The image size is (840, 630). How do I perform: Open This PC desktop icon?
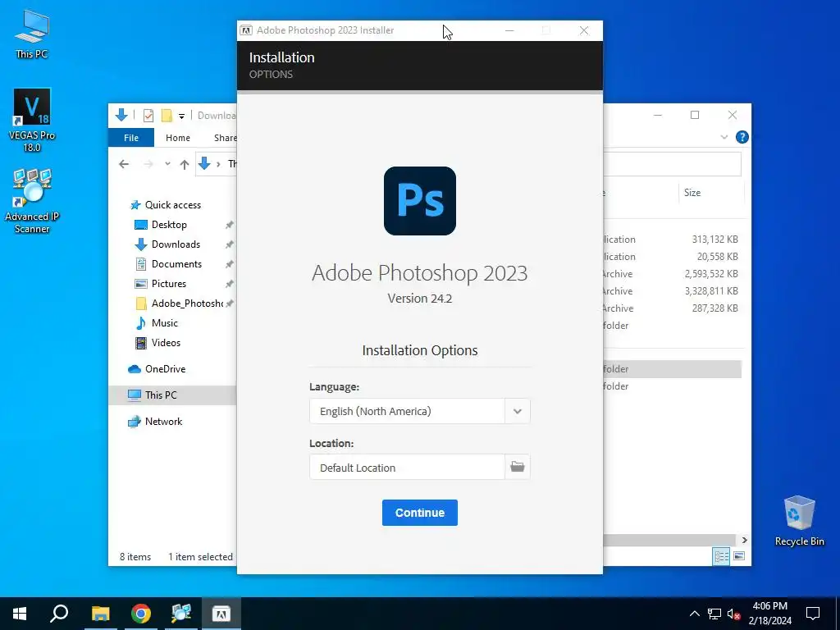tap(32, 34)
